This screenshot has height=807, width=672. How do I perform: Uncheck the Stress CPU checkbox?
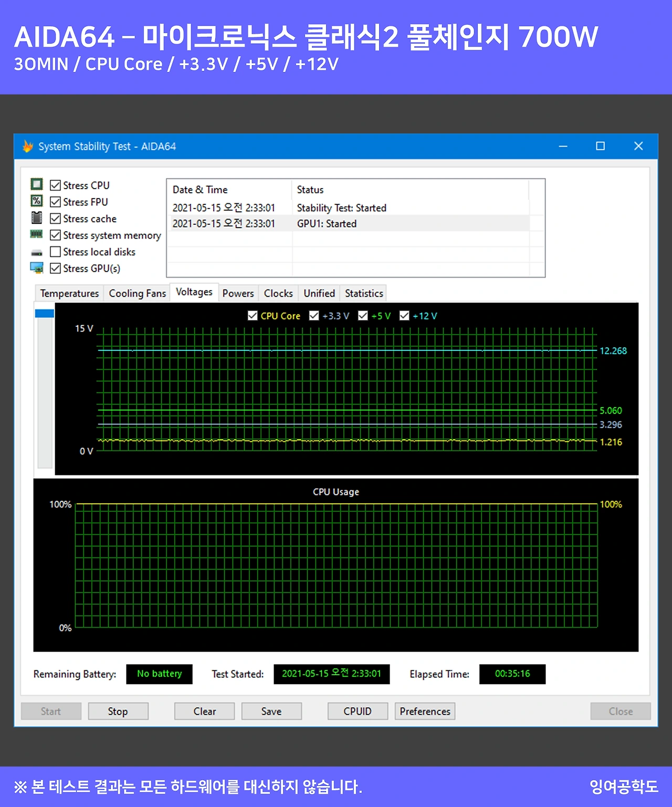(x=55, y=185)
